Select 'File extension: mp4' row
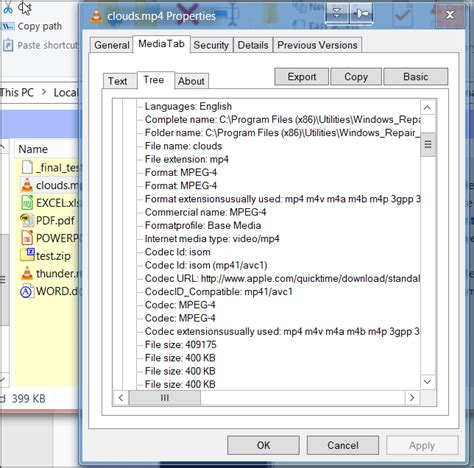 [x=187, y=159]
